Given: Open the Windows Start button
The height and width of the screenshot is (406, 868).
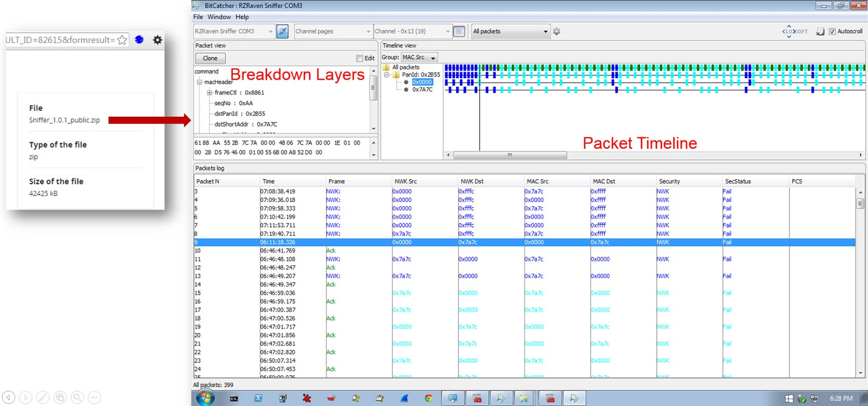Looking at the screenshot, I should click(205, 398).
